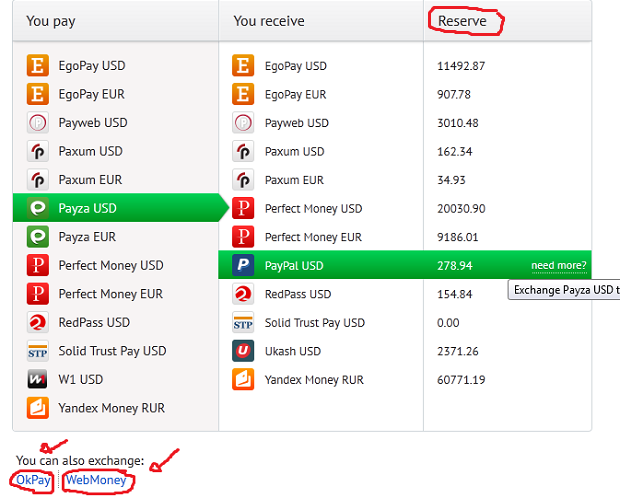Open the OkPay exchange link
The width and height of the screenshot is (620, 498).
click(x=33, y=480)
